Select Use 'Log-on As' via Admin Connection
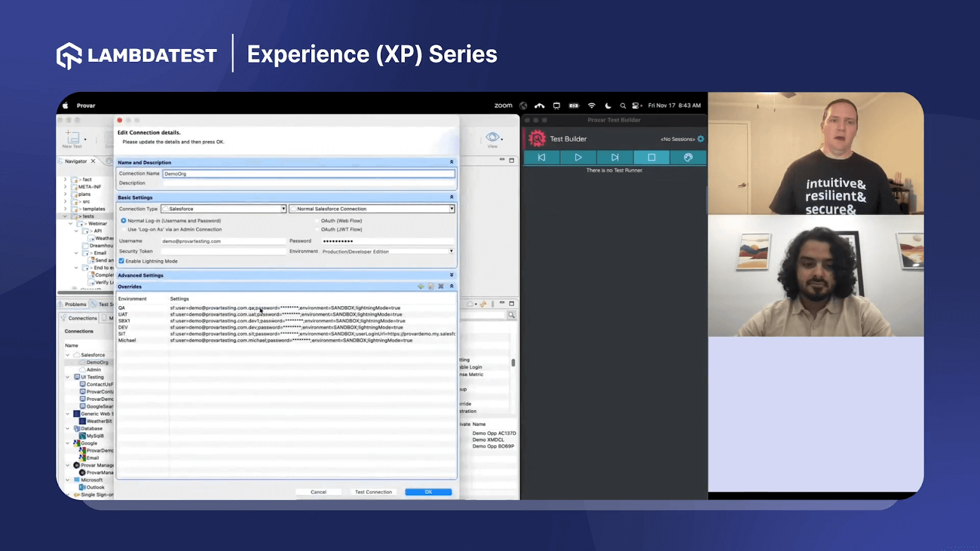 click(x=124, y=230)
